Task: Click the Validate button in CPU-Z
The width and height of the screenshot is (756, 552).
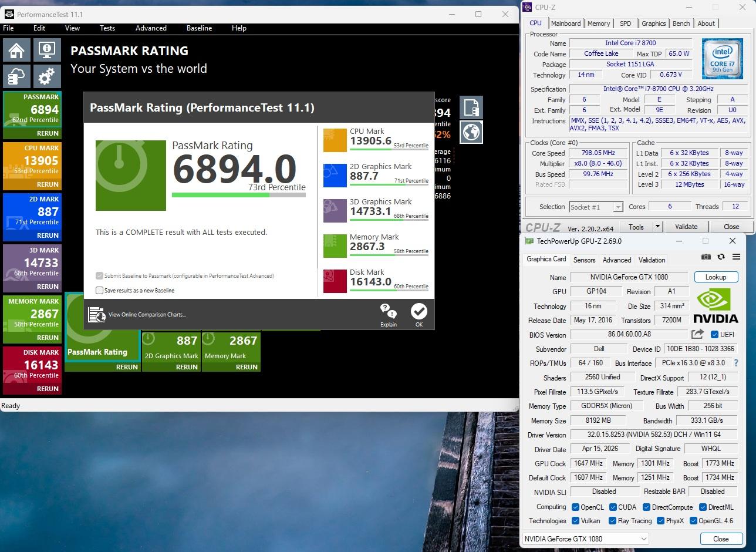Action: point(686,227)
